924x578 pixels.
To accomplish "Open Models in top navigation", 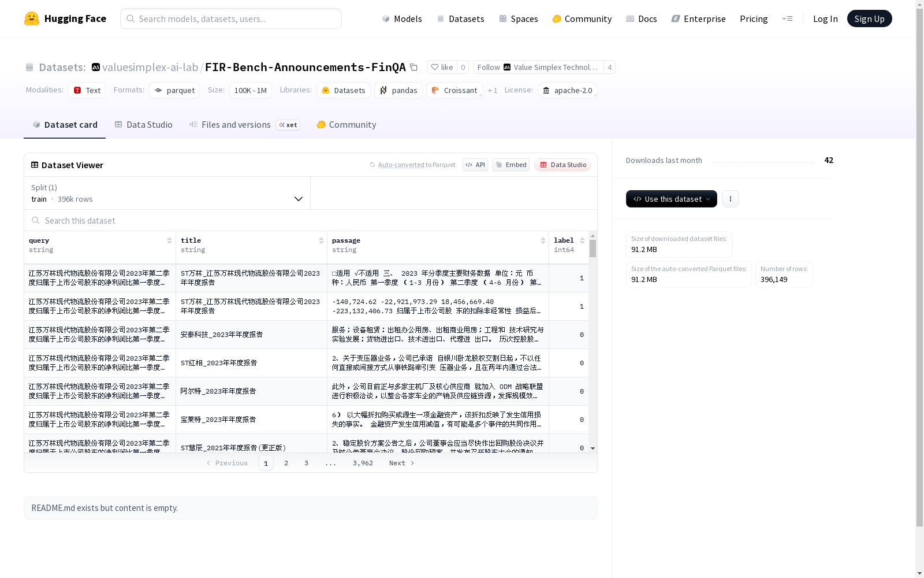I will (x=402, y=18).
